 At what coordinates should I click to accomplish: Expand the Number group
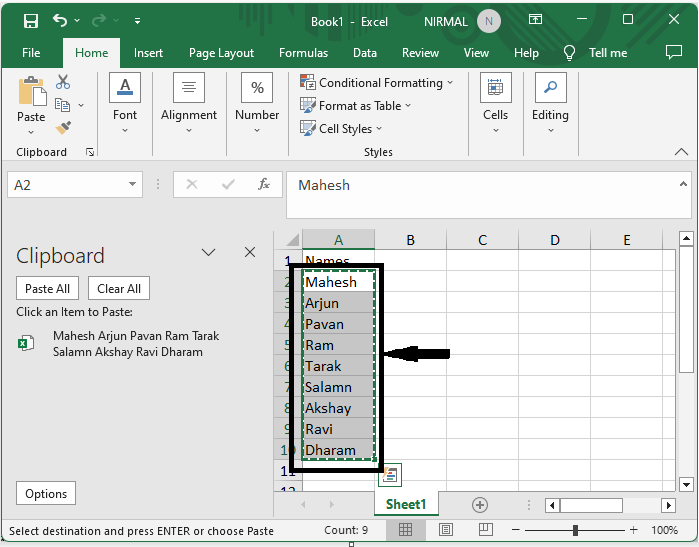click(257, 104)
